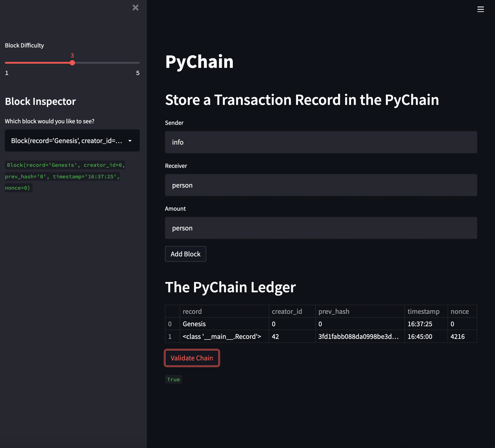The image size is (495, 448).
Task: Focus the Receiver input field
Action: tap(321, 185)
